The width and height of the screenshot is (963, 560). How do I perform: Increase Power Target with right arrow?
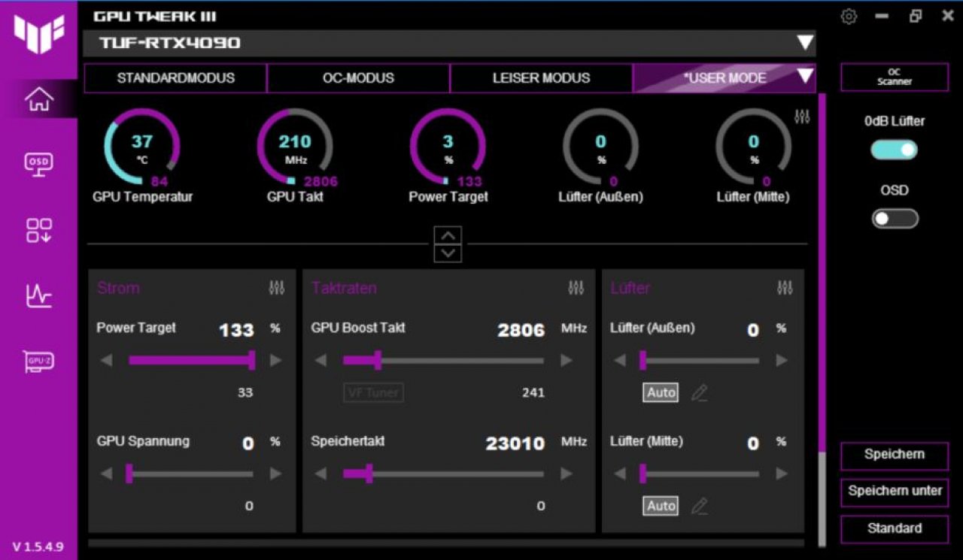pyautogui.click(x=276, y=361)
